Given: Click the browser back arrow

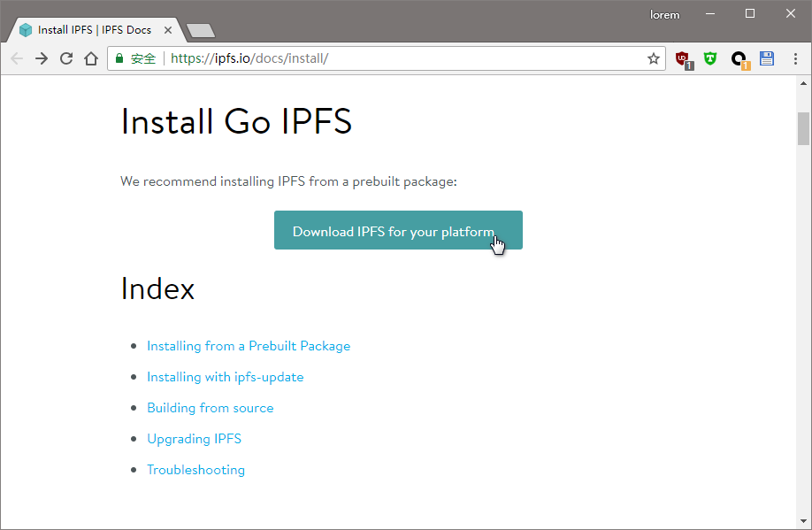Looking at the screenshot, I should tap(17, 58).
